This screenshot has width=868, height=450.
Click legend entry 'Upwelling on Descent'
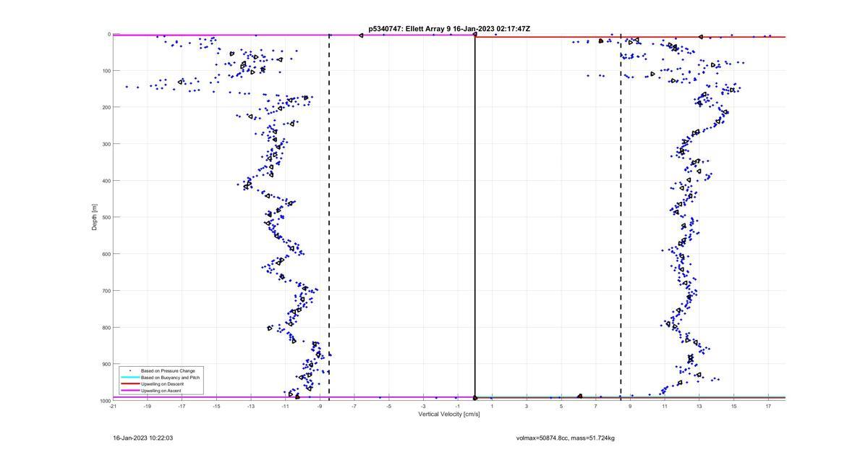(x=163, y=384)
